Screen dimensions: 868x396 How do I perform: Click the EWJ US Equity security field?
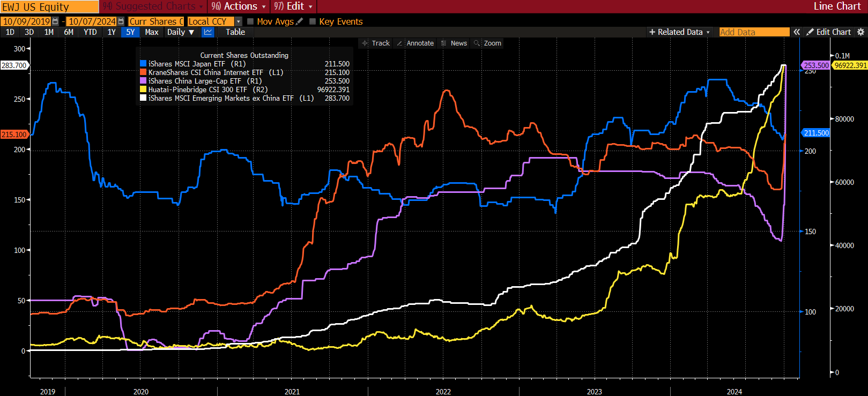49,7
